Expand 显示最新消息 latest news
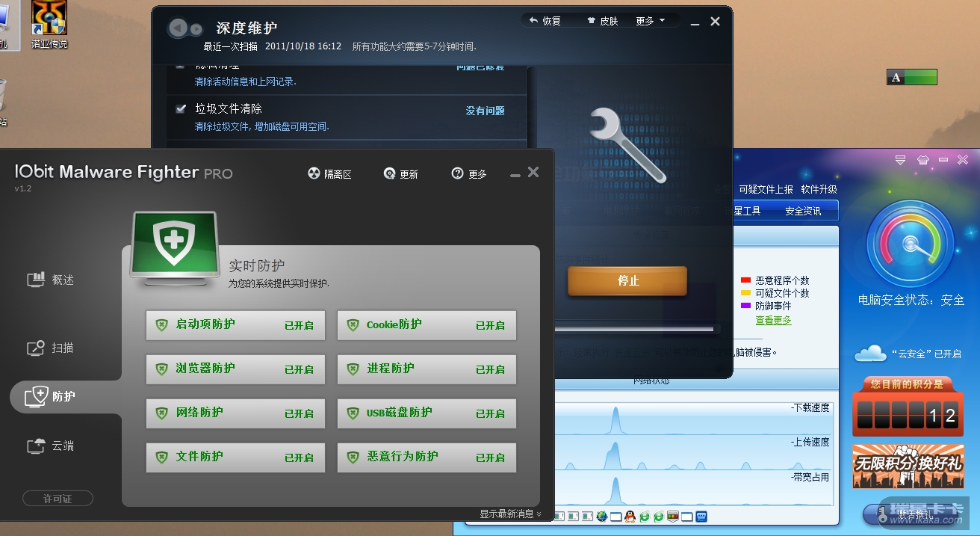This screenshot has height=536, width=980. (x=510, y=514)
